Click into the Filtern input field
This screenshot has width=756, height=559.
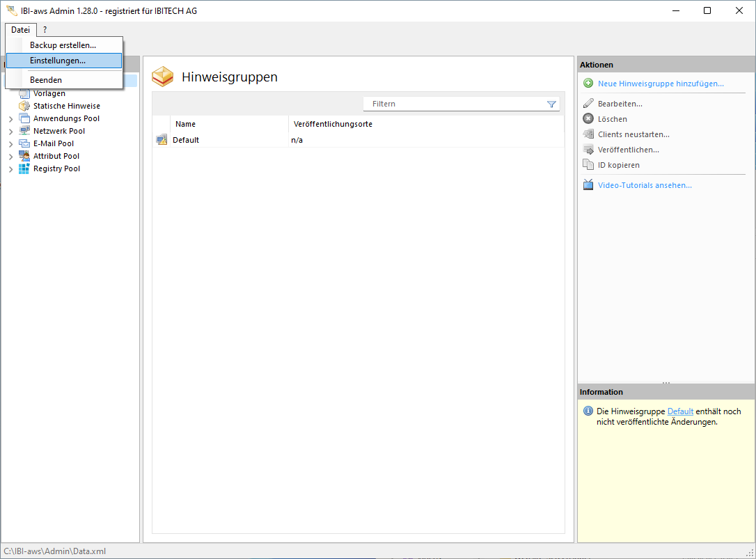coord(456,104)
